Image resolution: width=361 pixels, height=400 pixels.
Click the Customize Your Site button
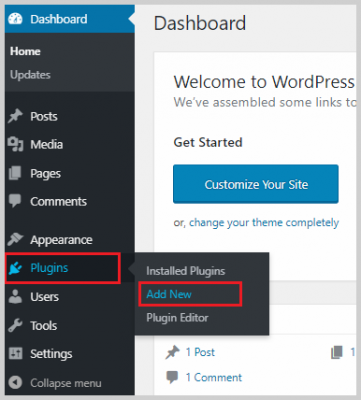tap(256, 184)
